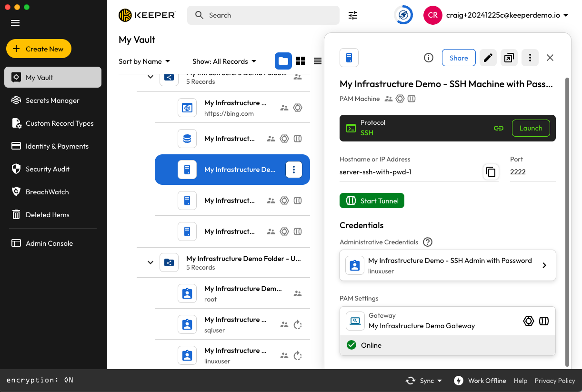Click the Launch SSH button
Screen dimensions: 582x392
click(x=531, y=128)
